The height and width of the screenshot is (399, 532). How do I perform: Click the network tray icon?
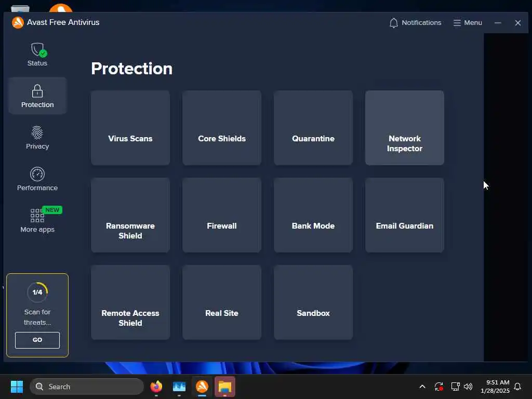[455, 387]
